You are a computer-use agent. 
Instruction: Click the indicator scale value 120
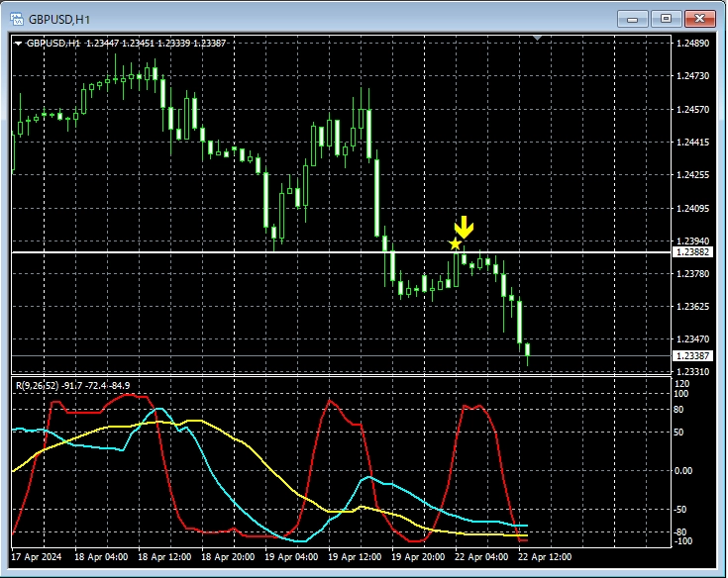[x=681, y=383]
